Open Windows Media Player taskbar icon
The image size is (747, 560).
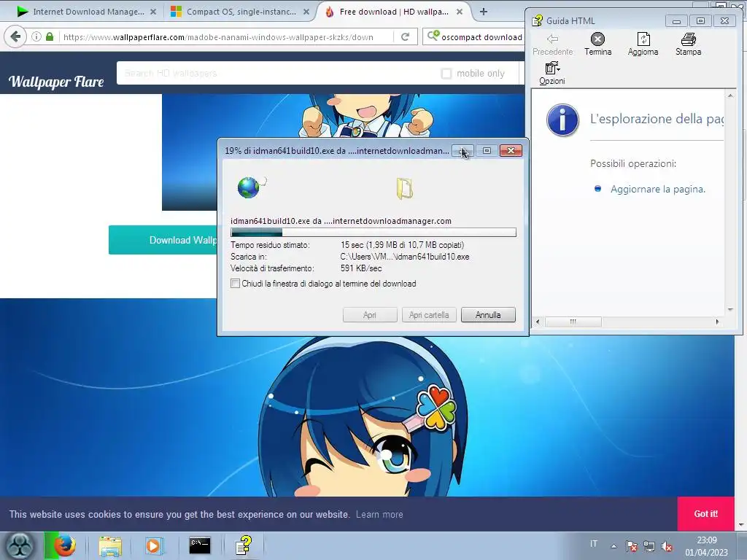[154, 545]
